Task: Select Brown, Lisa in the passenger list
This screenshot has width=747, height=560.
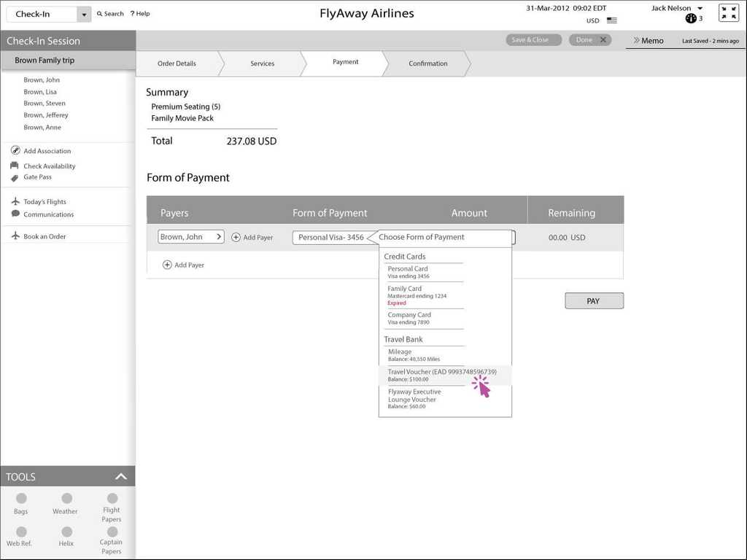Action: 40,92
